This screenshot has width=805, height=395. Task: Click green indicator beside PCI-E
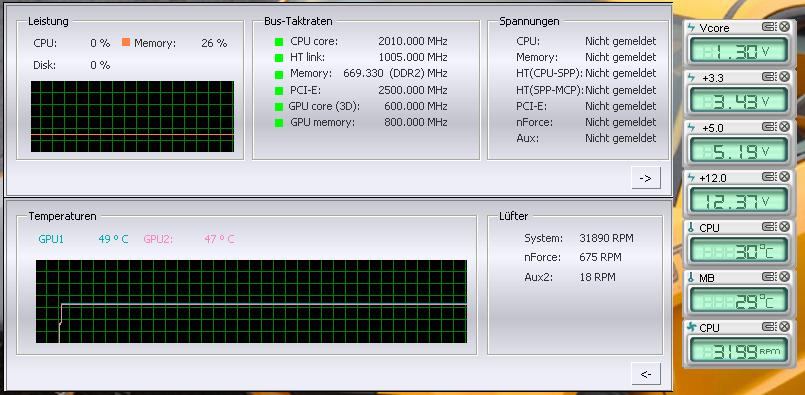279,90
